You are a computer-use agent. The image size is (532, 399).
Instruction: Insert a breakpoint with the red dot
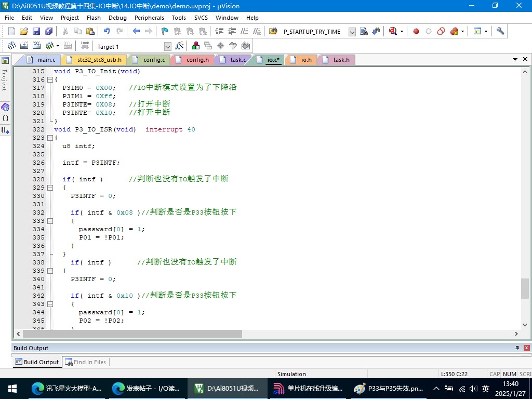(x=416, y=32)
